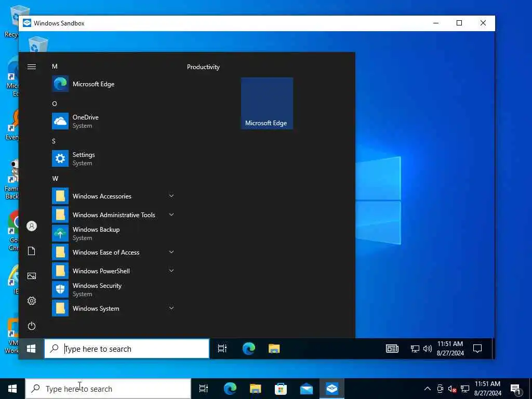Screen dimensions: 532x399
Task: Show hidden tray icons on the host taskbar
Action: 428,389
